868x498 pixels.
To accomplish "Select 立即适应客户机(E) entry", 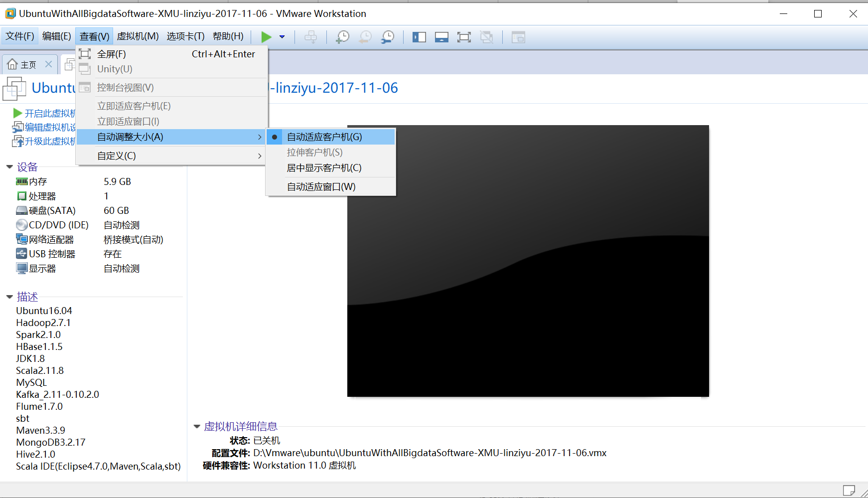I will coord(172,106).
